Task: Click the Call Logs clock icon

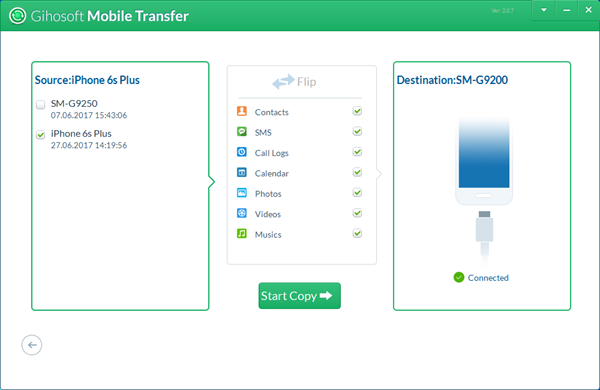Action: point(242,152)
